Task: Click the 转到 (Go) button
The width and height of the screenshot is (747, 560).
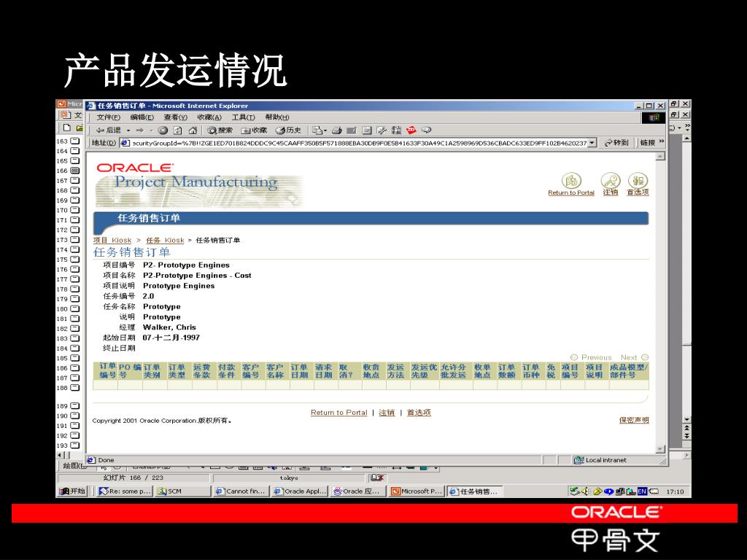Action: click(617, 143)
